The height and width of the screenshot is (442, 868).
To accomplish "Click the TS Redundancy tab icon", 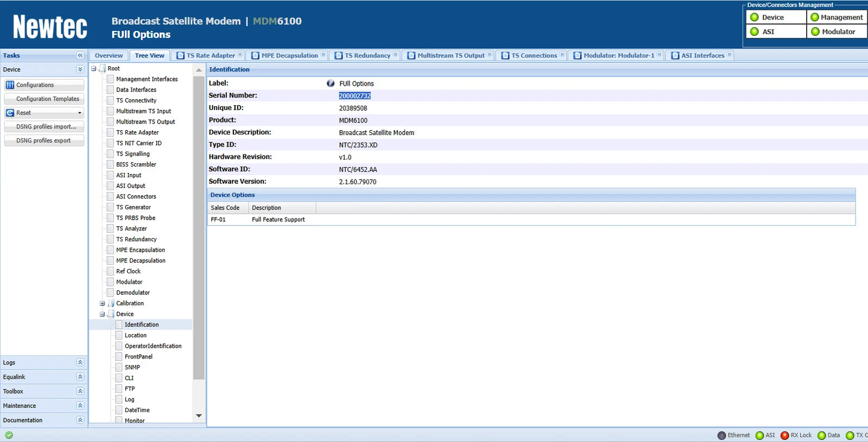I will (339, 55).
